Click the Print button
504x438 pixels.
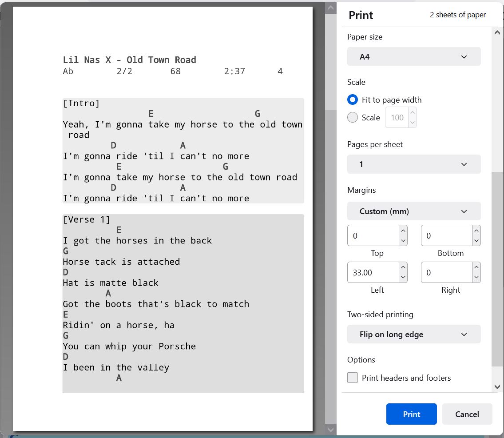pos(411,414)
